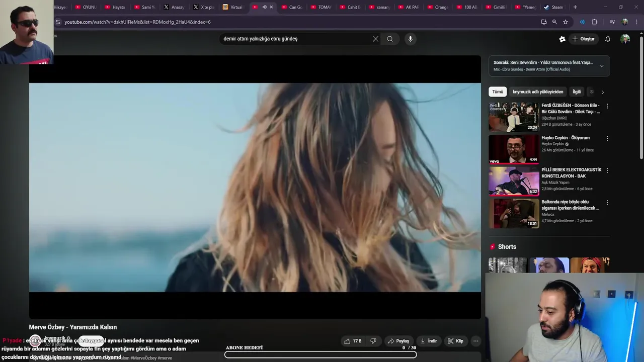
Task: Open YouTube notifications bell
Action: [607, 39]
